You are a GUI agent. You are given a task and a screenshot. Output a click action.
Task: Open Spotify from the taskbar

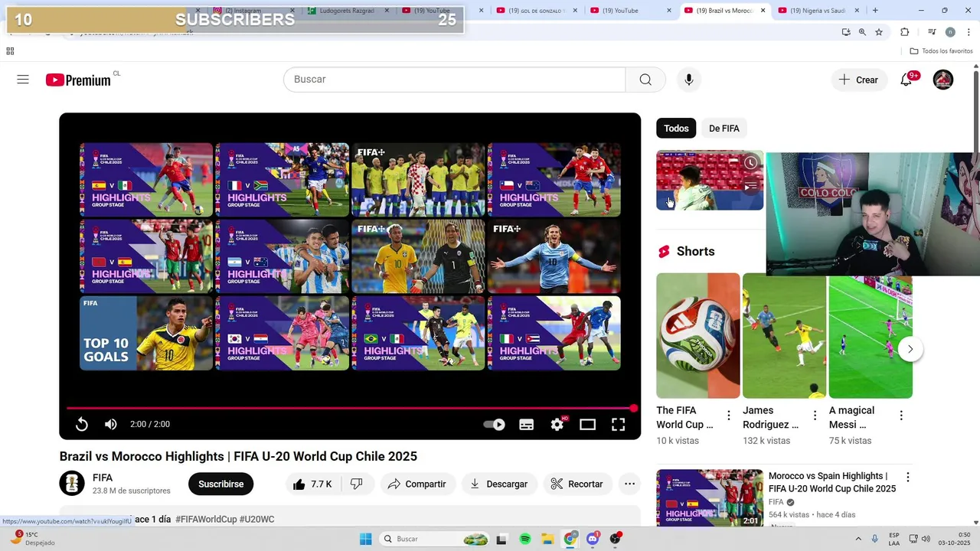coord(525,539)
